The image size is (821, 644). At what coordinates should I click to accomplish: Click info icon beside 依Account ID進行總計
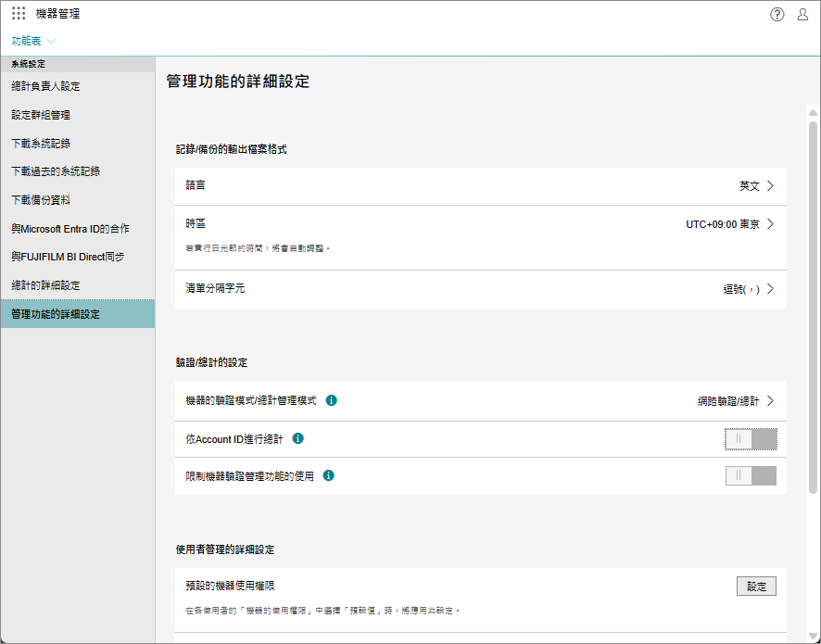pyautogui.click(x=298, y=438)
